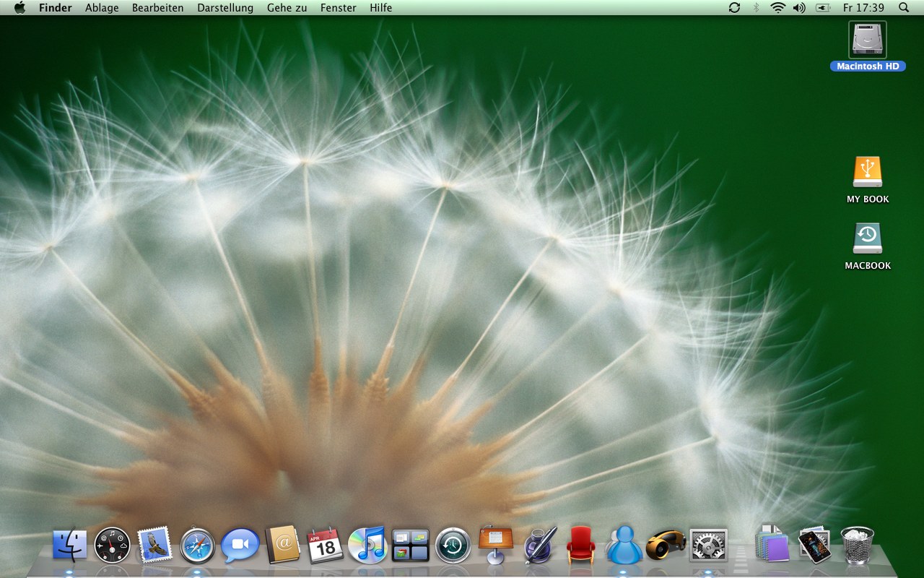Open the Gehe zu menu
924x578 pixels.
[x=287, y=8]
